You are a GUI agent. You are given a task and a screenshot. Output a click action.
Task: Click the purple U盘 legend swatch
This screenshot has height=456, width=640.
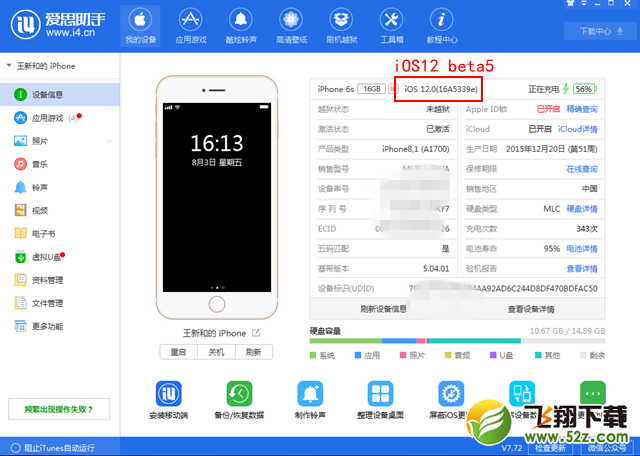(x=493, y=355)
